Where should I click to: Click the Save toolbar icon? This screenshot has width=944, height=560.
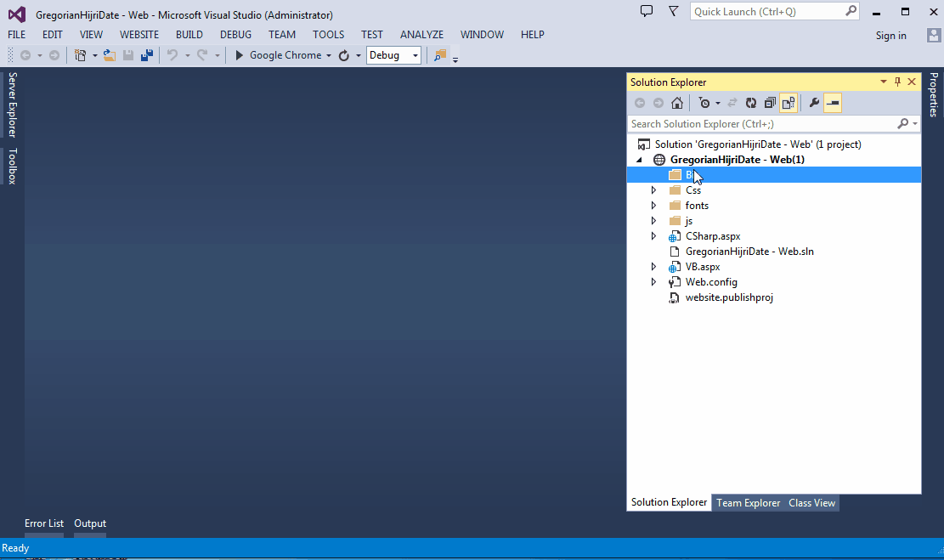coord(128,55)
